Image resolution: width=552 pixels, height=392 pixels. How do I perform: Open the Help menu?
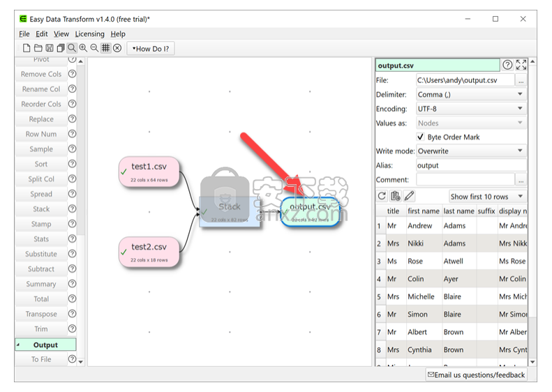[118, 33]
